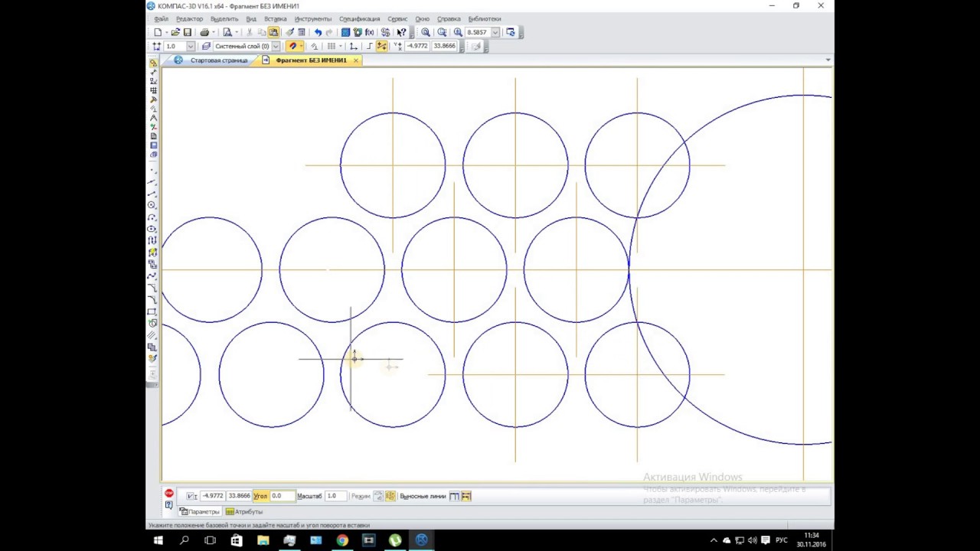980x551 pixels.
Task: Click the context Help arrow-question icon
Action: [x=401, y=32]
